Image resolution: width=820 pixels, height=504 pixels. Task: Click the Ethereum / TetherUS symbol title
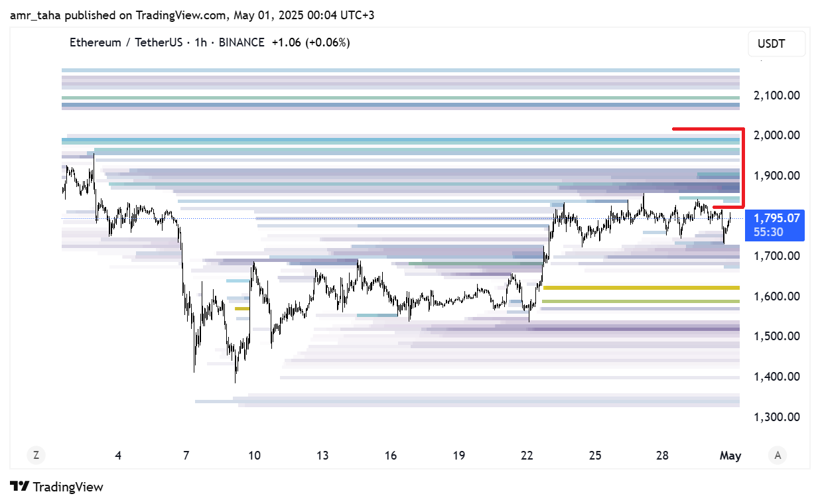pos(125,42)
